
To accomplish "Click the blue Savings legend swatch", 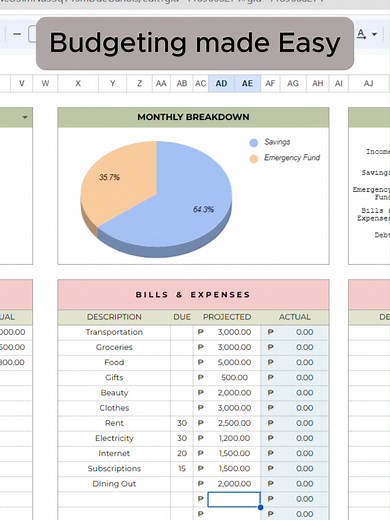I will tap(254, 143).
